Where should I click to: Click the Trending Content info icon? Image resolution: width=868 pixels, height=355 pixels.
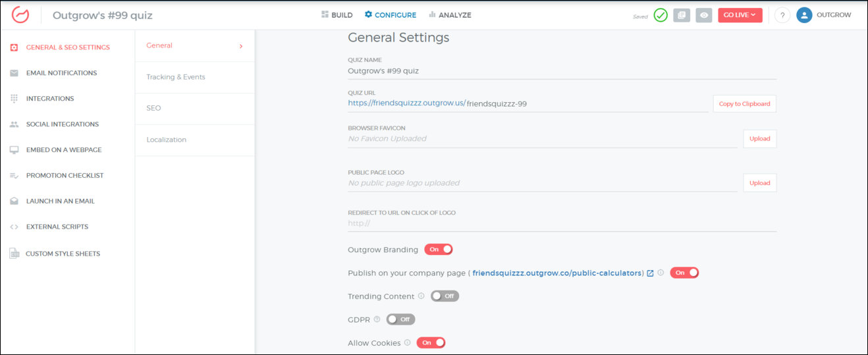pos(421,296)
